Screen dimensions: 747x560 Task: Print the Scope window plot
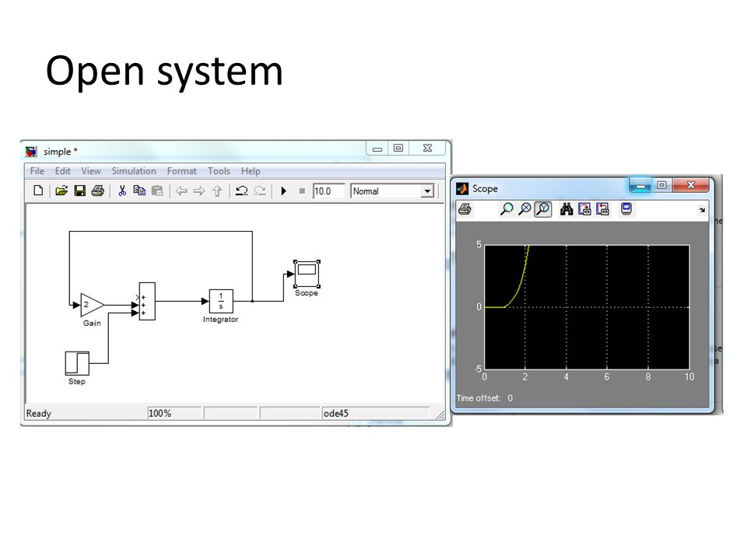465,209
